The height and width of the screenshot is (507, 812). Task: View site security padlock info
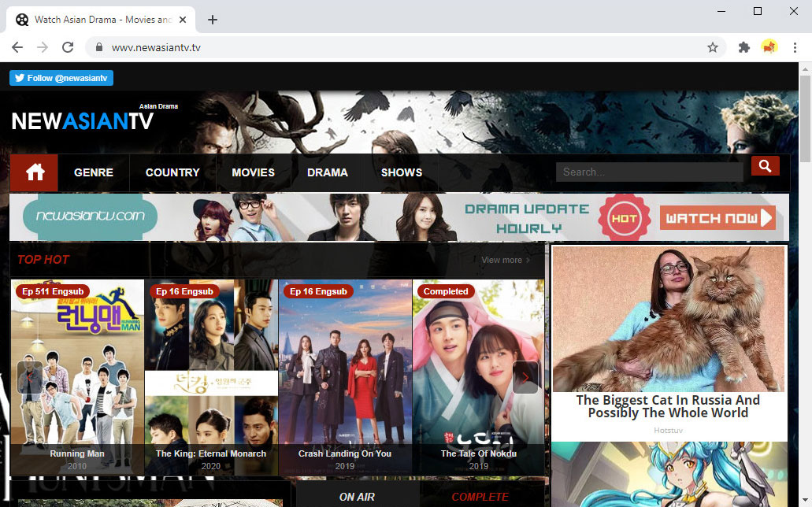tap(99, 48)
